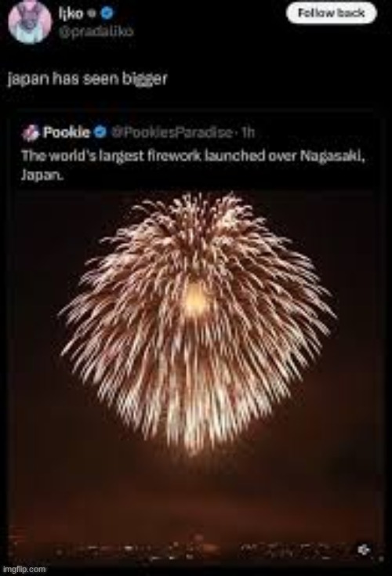Click the imgflip.com watermark
The width and height of the screenshot is (392, 576).
[24, 570]
